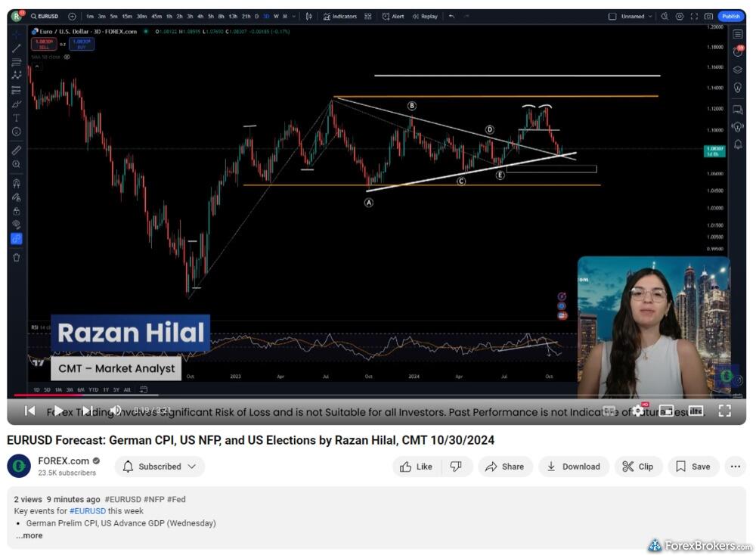Enter fullscreen mode
Viewport: 756px width, 555px height.
click(724, 411)
